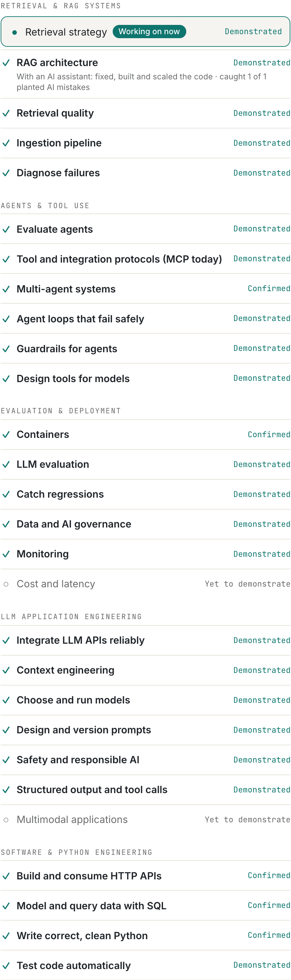Click the "Evaluation & Deployment" section heading
This screenshot has width=291, height=980.
coord(61,411)
